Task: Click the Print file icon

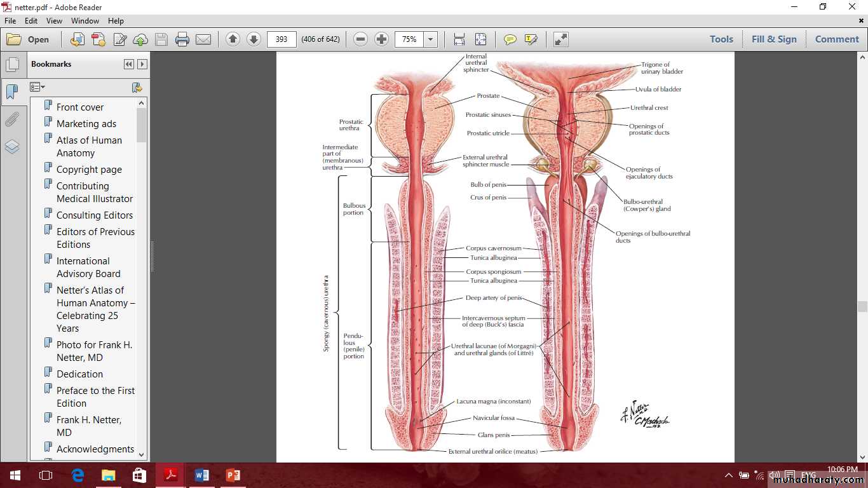Action: tap(182, 39)
